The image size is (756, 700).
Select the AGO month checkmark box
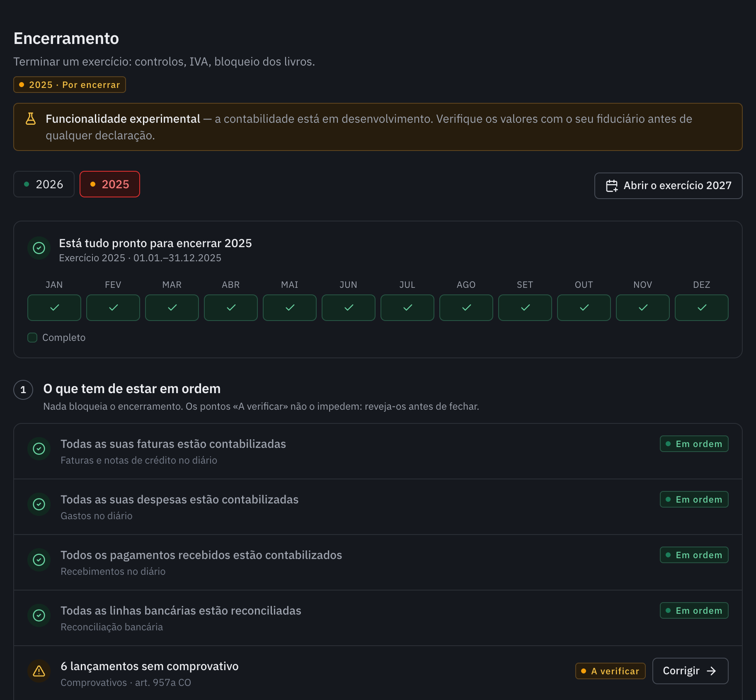click(466, 308)
